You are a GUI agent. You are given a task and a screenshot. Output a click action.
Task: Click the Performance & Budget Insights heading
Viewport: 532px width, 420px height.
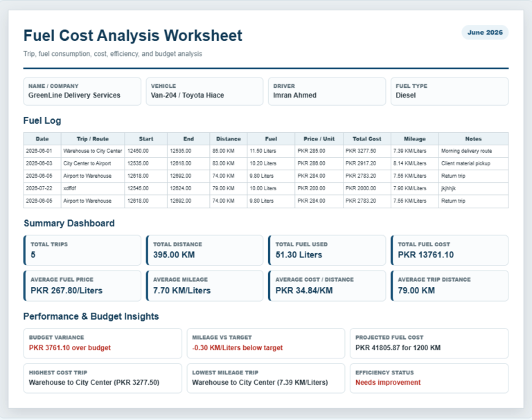pyautogui.click(x=91, y=317)
